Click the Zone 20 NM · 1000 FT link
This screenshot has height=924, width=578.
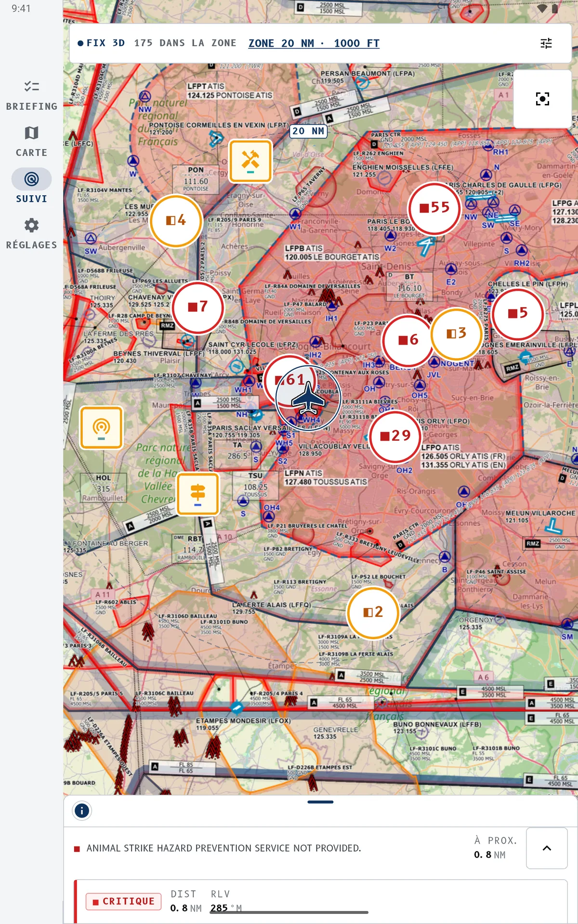(x=314, y=43)
